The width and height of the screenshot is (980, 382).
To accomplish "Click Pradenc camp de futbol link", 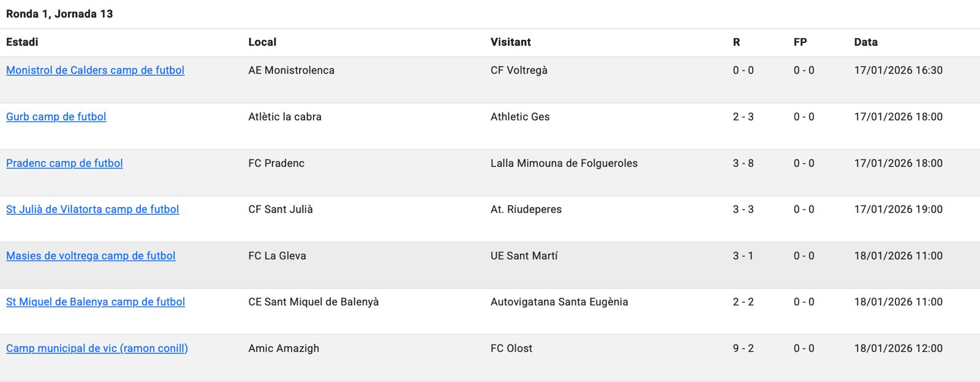I will pos(64,164).
